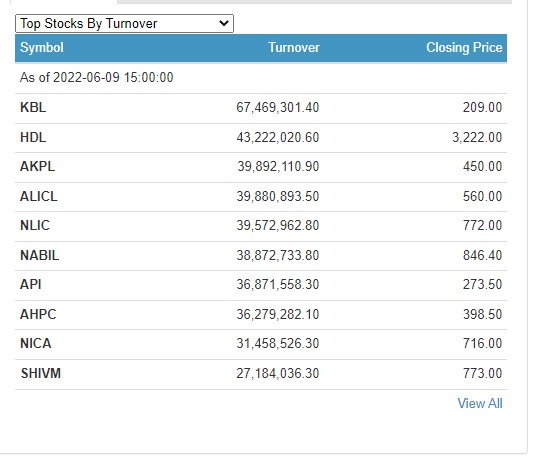Click the Closing Price column header
The image size is (537, 457).
pyautogui.click(x=464, y=48)
